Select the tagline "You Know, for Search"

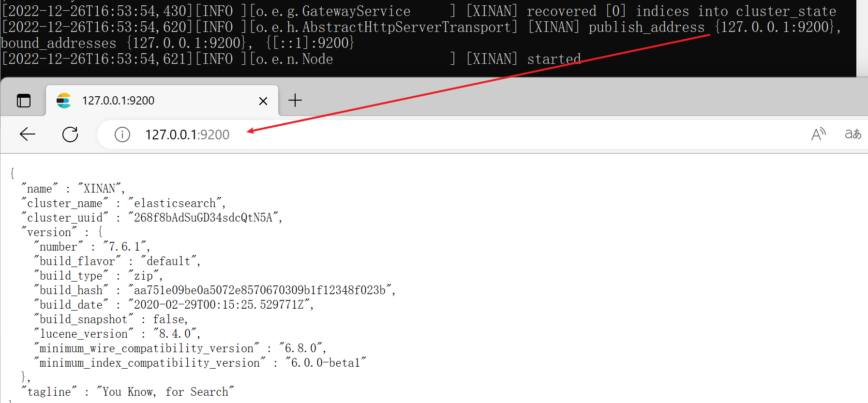[165, 392]
